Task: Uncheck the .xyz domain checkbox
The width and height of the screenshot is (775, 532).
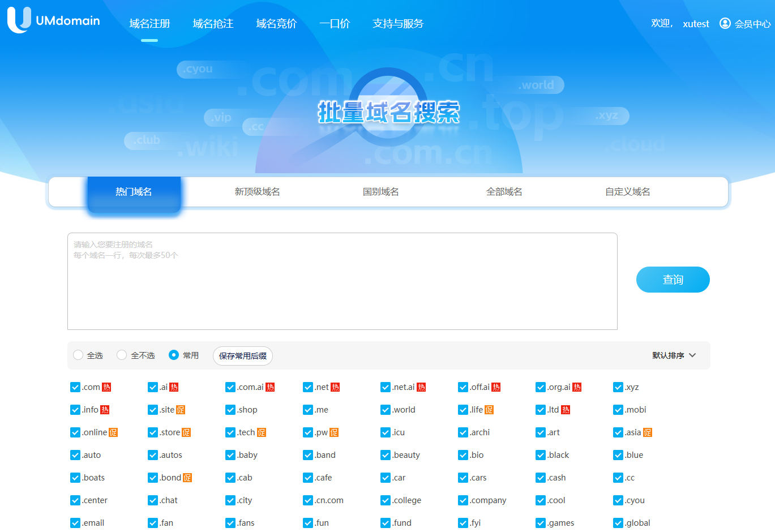Action: pos(618,387)
